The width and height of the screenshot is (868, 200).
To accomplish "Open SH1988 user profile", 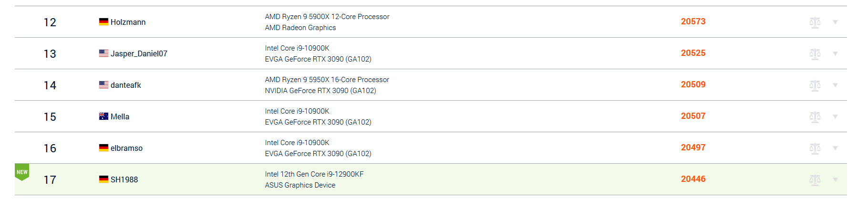I will click(124, 180).
